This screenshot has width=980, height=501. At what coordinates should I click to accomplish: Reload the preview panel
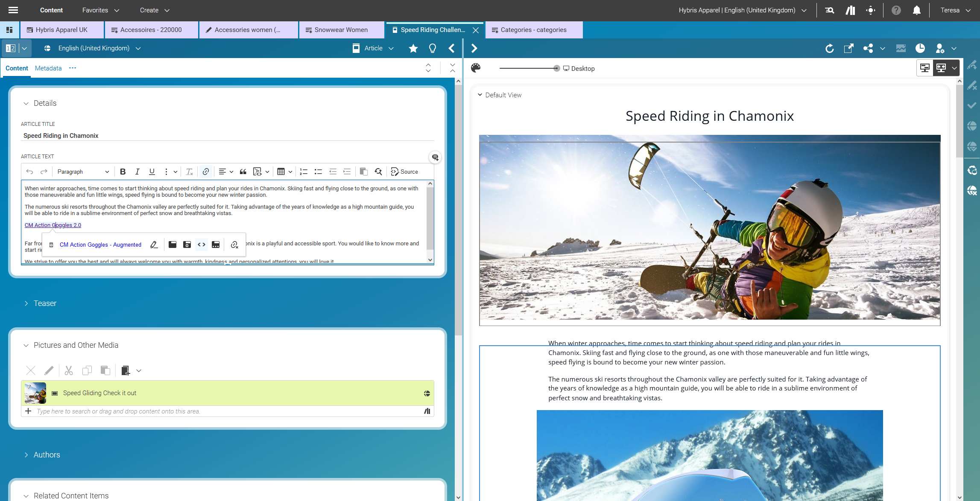pyautogui.click(x=830, y=48)
